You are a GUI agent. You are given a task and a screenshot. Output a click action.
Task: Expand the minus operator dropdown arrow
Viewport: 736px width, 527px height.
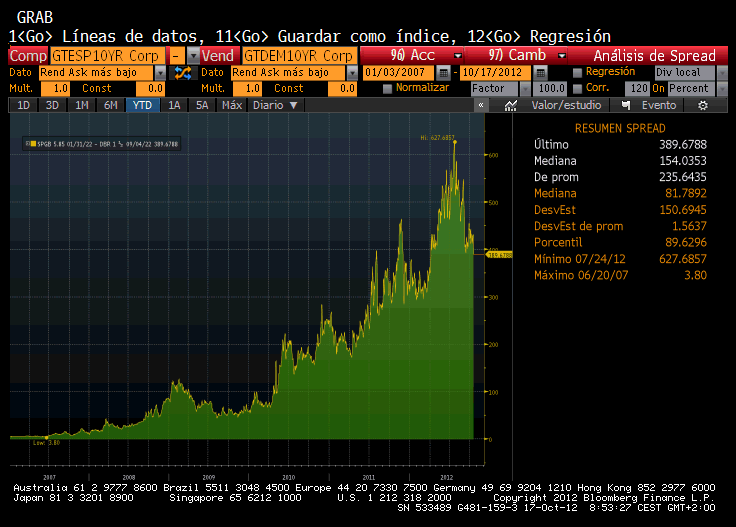tap(193, 56)
